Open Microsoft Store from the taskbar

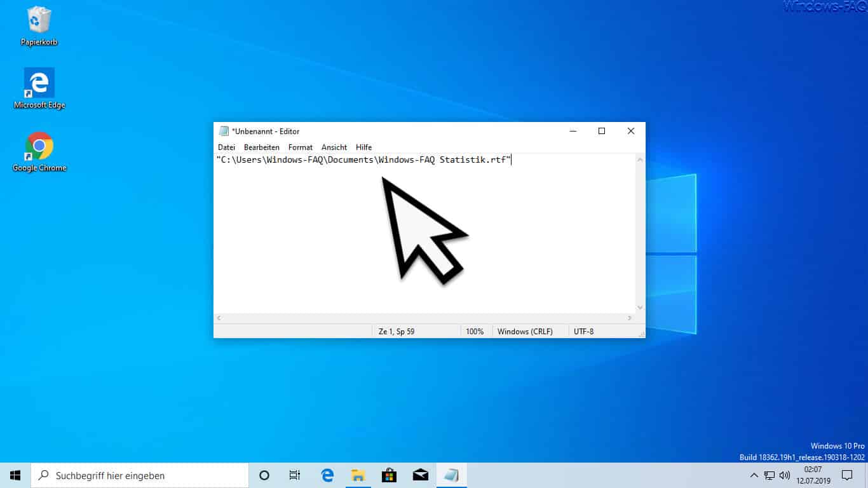[x=389, y=475]
